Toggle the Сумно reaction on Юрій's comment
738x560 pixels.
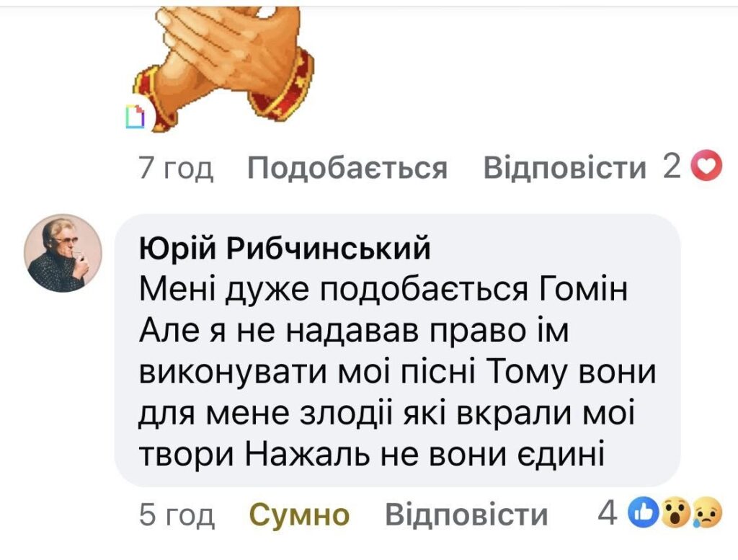pos(299,515)
